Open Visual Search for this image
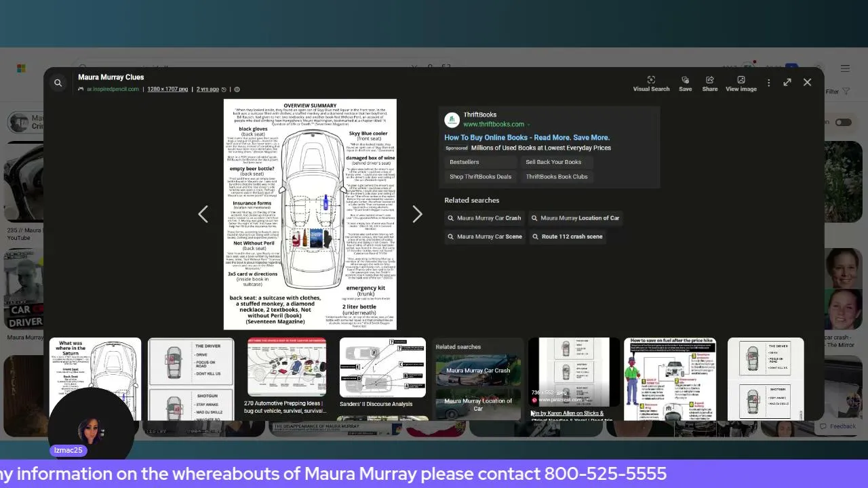The image size is (868, 488). [651, 83]
